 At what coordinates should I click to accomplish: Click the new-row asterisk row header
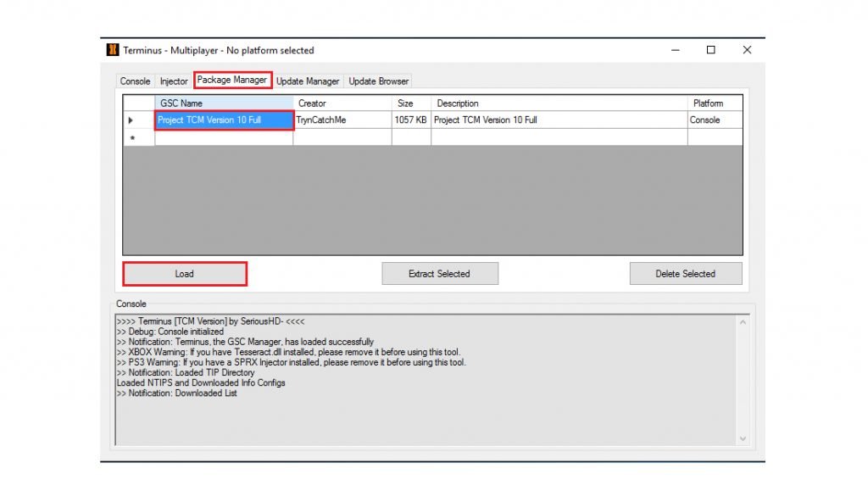click(x=138, y=137)
